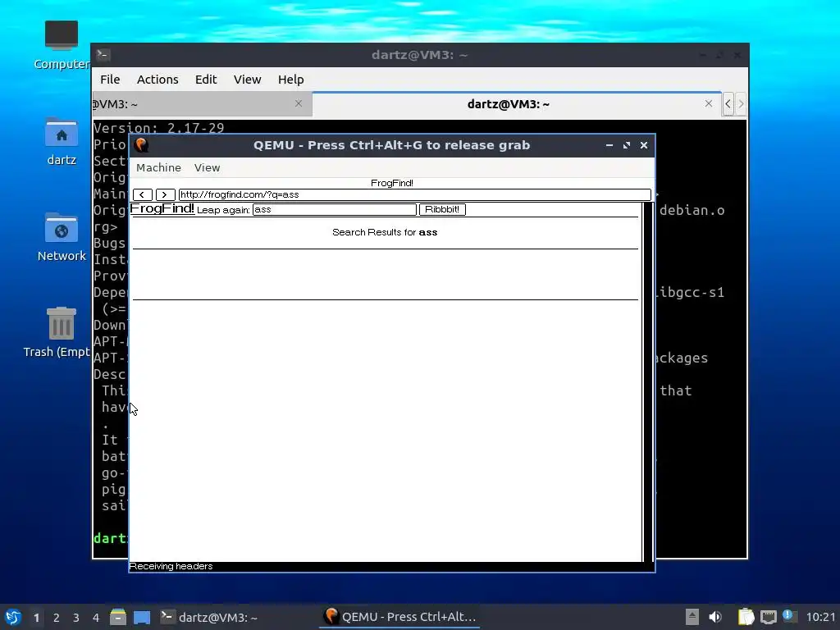Open the clipboard manager tray icon
The width and height of the screenshot is (840, 630).
[746, 617]
